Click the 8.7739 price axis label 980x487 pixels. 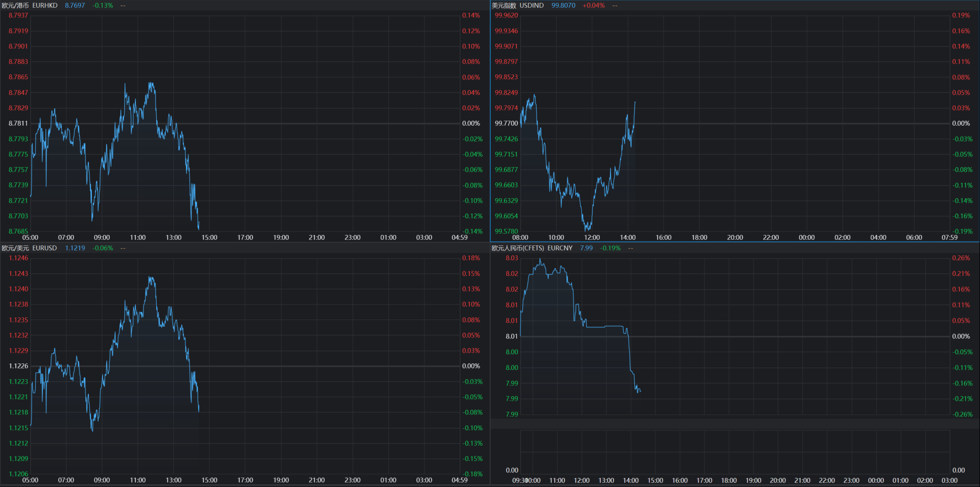coord(18,185)
